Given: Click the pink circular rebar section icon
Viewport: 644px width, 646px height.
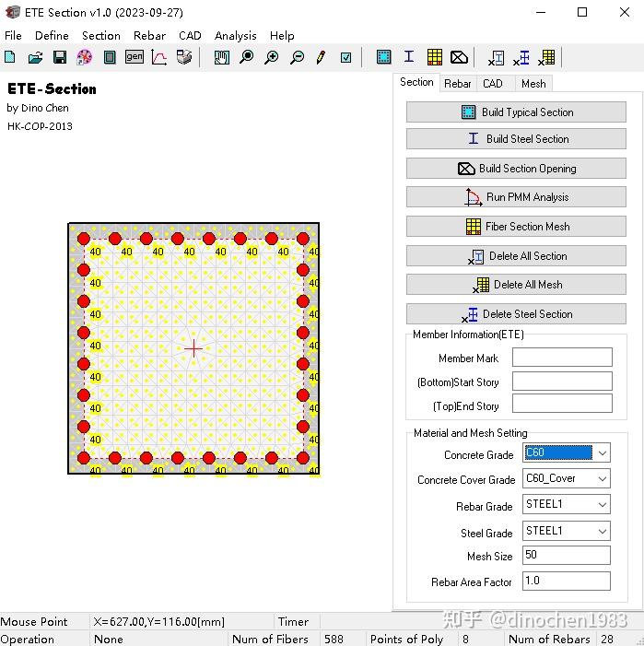Looking at the screenshot, I should pos(85,57).
